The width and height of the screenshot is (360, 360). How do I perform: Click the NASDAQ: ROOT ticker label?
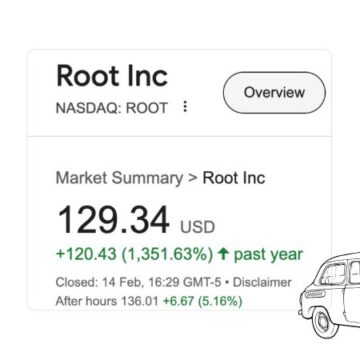[x=112, y=108]
